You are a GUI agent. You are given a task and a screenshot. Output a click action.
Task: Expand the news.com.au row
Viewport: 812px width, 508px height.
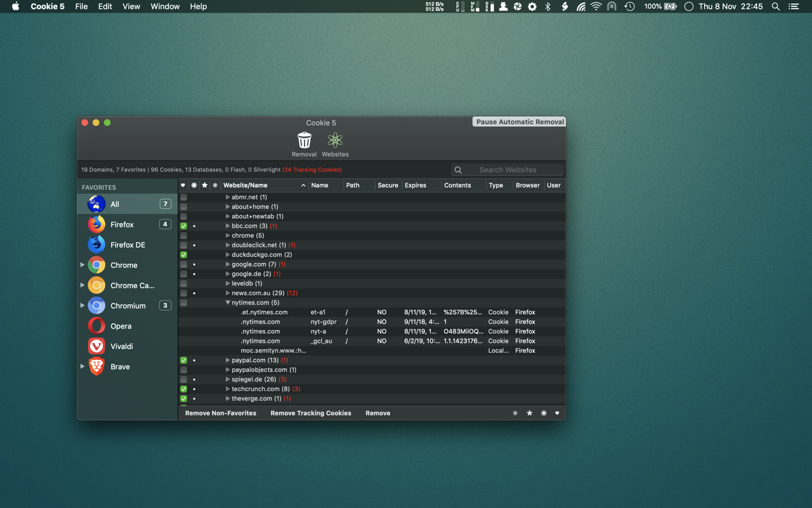228,293
